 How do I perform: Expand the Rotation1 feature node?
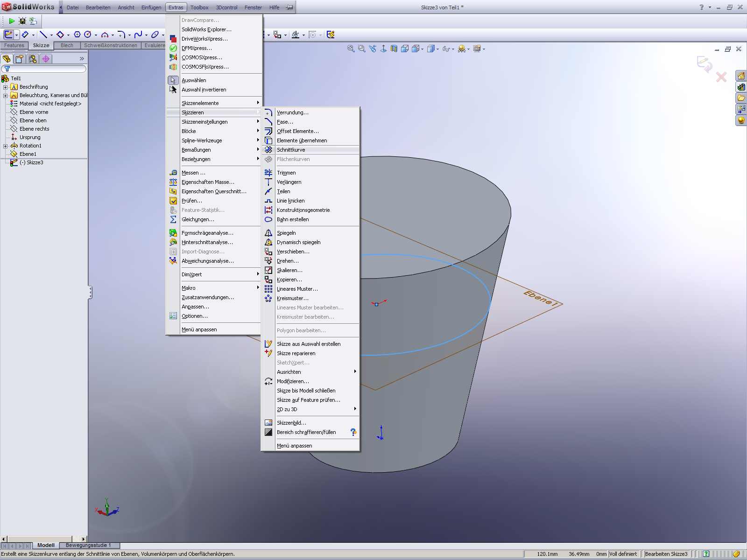click(x=6, y=146)
